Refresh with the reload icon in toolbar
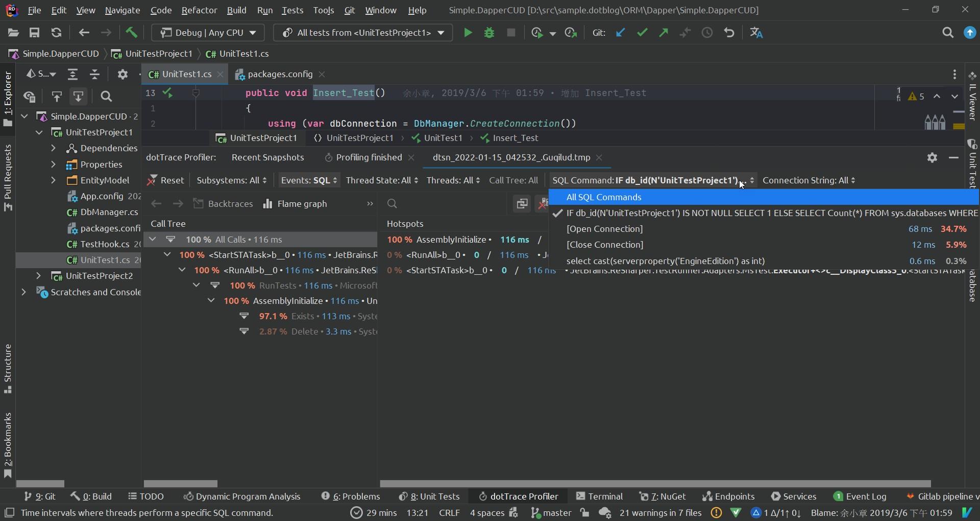 (56, 33)
